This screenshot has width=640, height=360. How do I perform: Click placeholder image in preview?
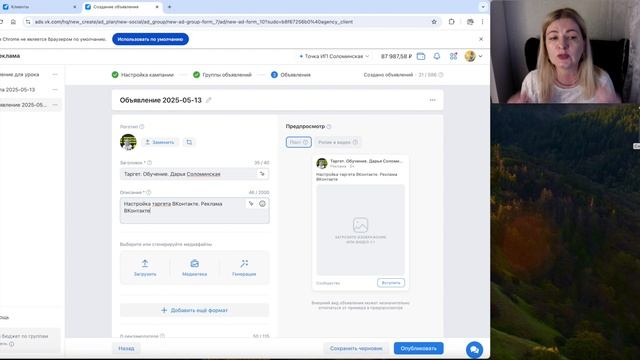pos(360,229)
